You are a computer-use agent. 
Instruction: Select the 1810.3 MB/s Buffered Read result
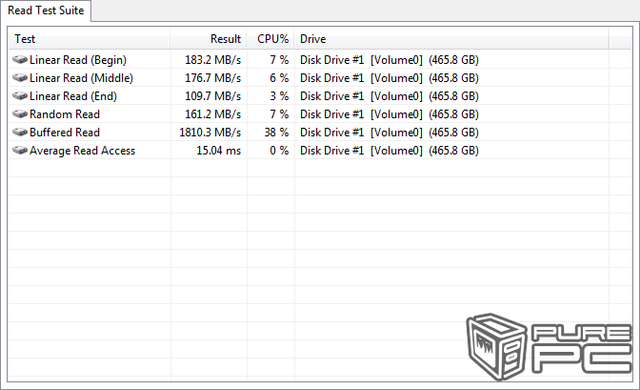[210, 133]
